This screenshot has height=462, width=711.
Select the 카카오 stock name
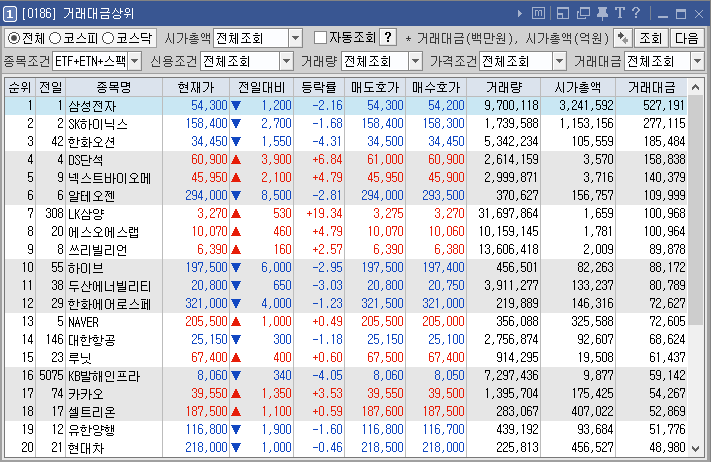click(x=86, y=394)
